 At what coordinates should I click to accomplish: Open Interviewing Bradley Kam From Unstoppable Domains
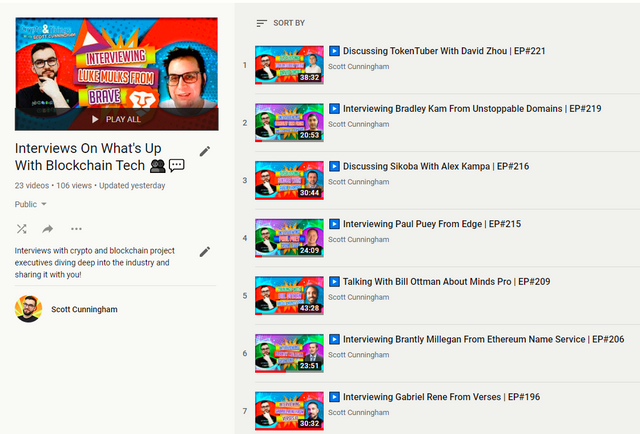(472, 109)
